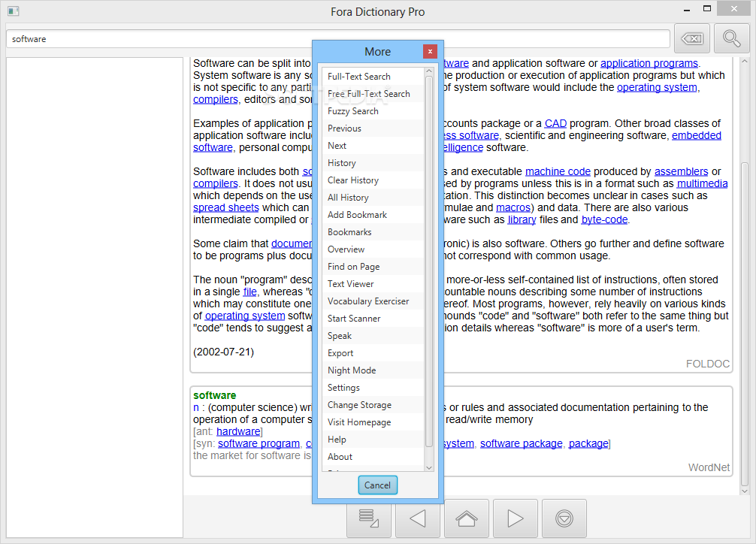Choose Speak from the More list
Screen dimensions: 756x544
tap(373, 336)
